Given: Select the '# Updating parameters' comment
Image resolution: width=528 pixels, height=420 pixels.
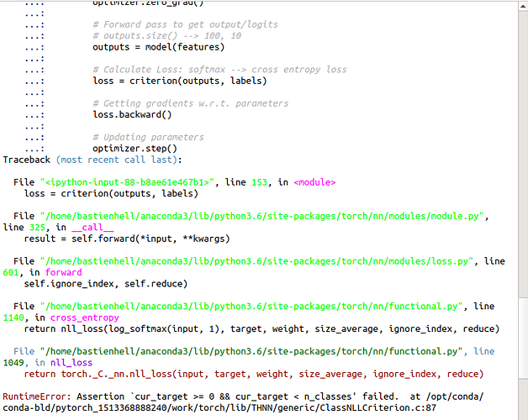Looking at the screenshot, I should coord(148,137).
